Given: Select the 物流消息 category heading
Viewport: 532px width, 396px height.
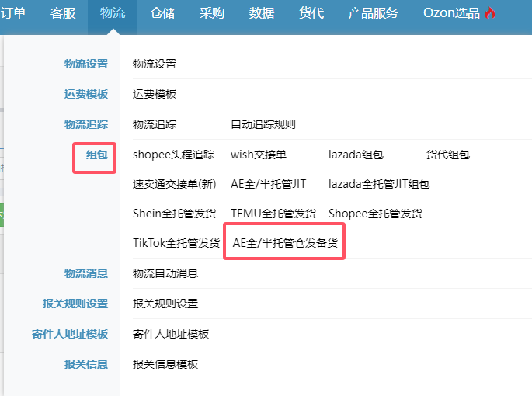Looking at the screenshot, I should click(x=86, y=273).
